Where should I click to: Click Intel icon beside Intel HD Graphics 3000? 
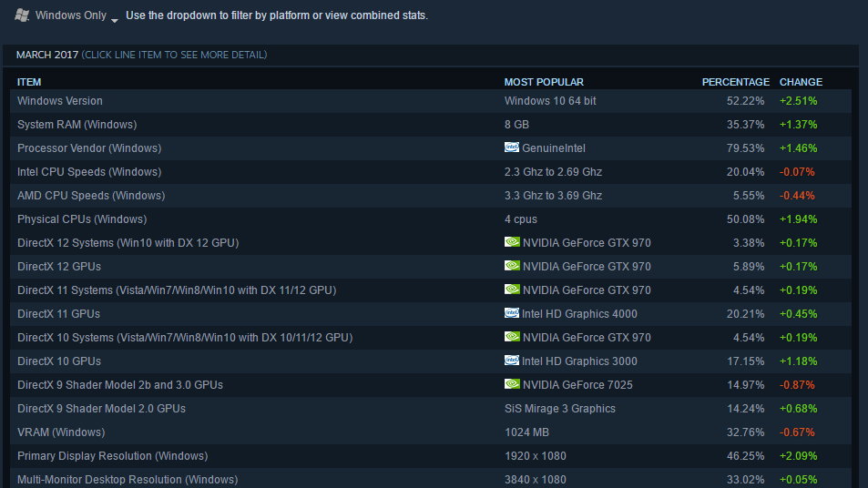[512, 361]
